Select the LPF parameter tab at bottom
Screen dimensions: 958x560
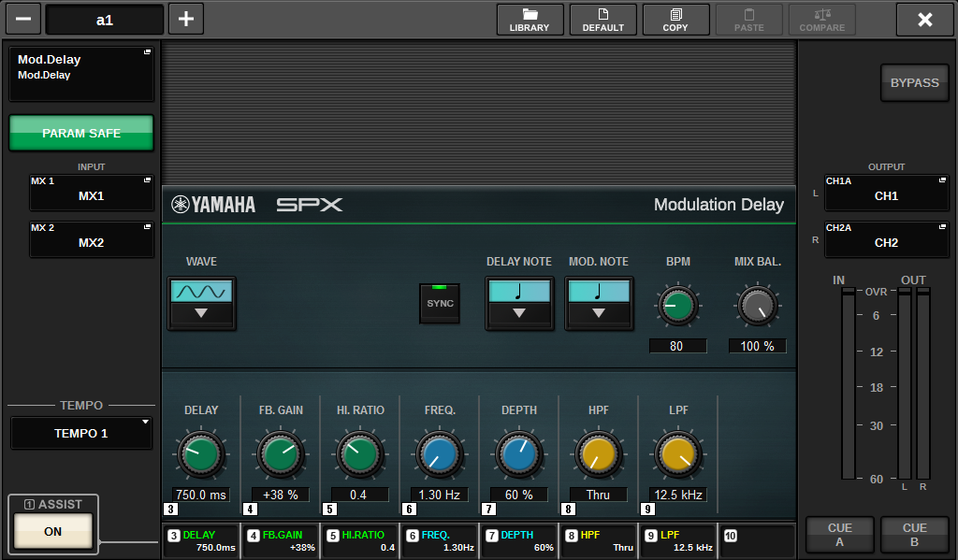pyautogui.click(x=677, y=541)
